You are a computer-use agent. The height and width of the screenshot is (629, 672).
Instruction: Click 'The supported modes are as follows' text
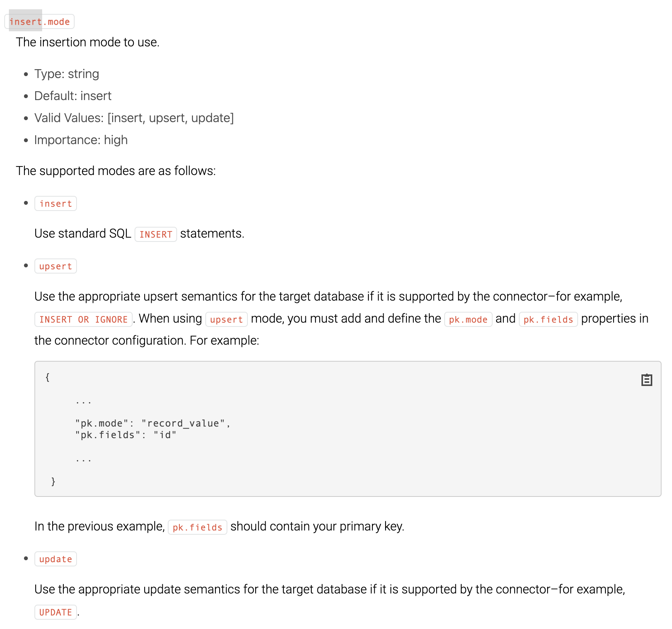pos(116,171)
